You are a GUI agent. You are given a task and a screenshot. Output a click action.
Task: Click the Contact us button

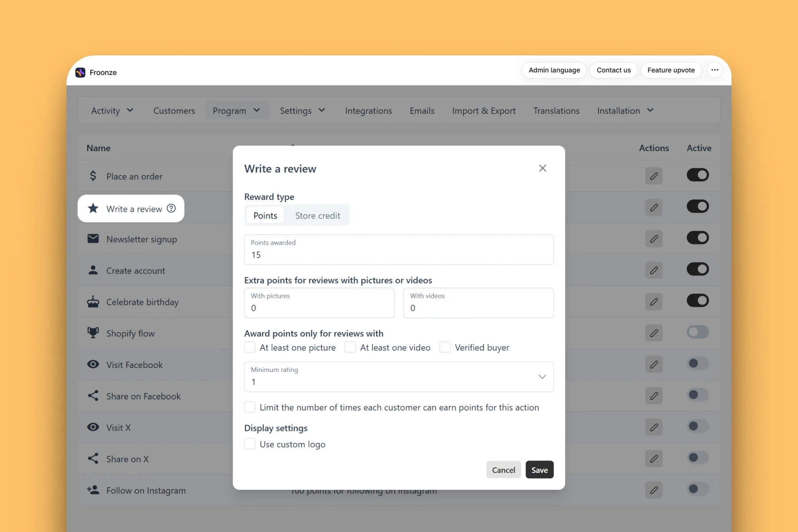[614, 70]
